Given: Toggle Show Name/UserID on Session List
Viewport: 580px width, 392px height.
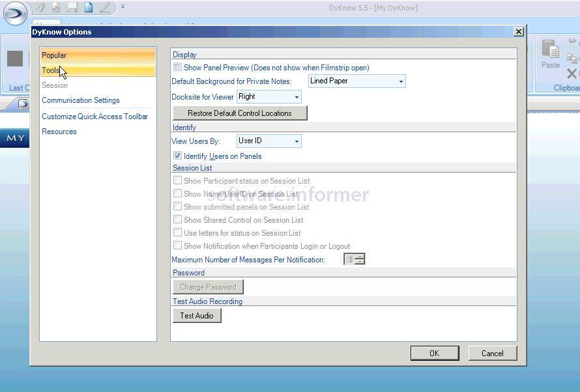Looking at the screenshot, I should [177, 193].
